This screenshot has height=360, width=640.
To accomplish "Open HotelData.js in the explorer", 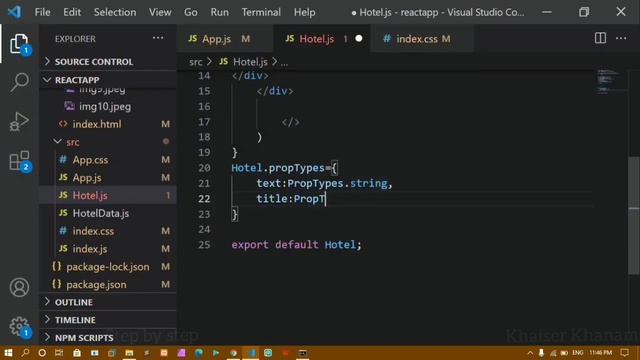I will [x=108, y=213].
